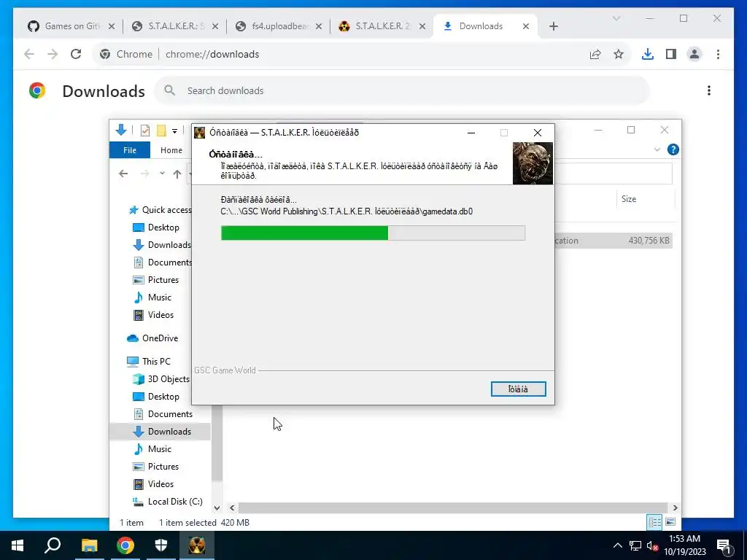Go back in File Explorer
Screen dimensions: 747x560
click(123, 174)
